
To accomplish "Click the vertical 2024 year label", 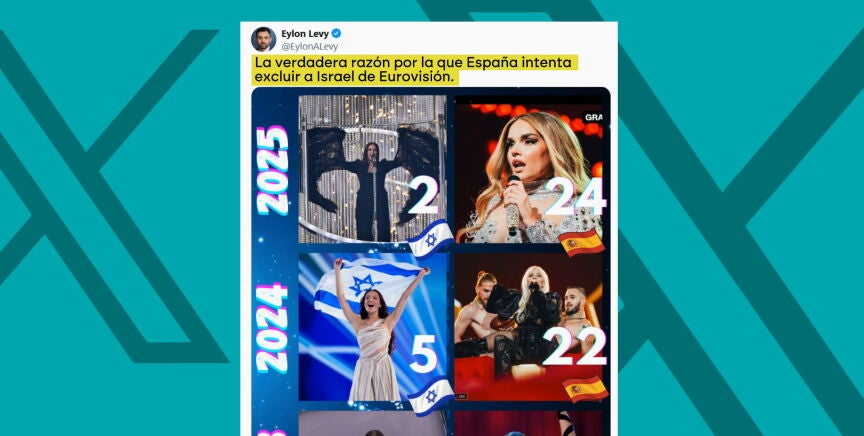I will click(x=272, y=328).
